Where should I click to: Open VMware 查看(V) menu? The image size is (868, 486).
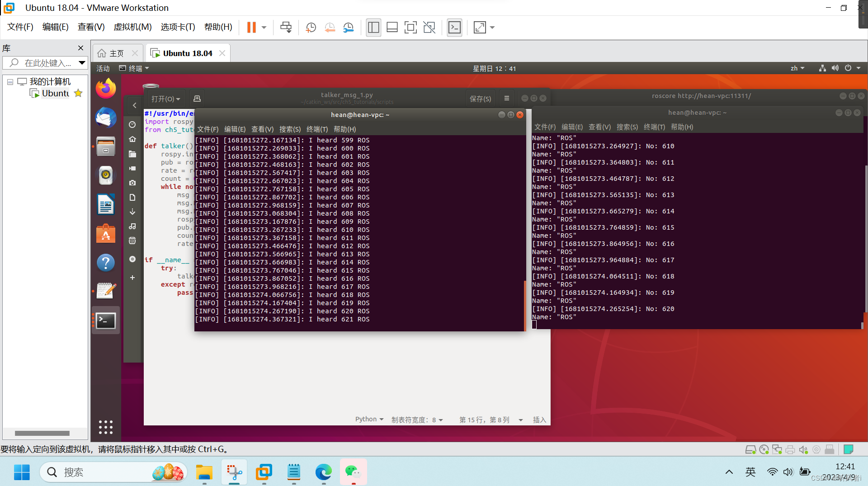pyautogui.click(x=91, y=27)
